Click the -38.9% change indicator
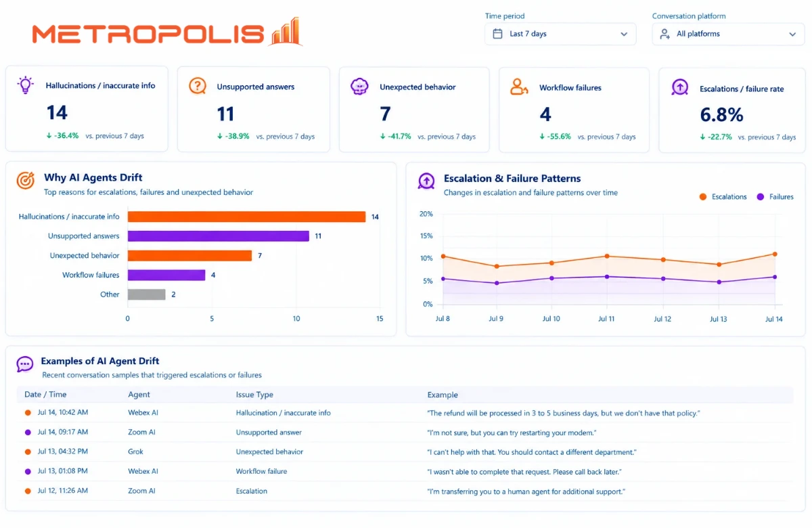The height and width of the screenshot is (528, 812). pyautogui.click(x=233, y=136)
